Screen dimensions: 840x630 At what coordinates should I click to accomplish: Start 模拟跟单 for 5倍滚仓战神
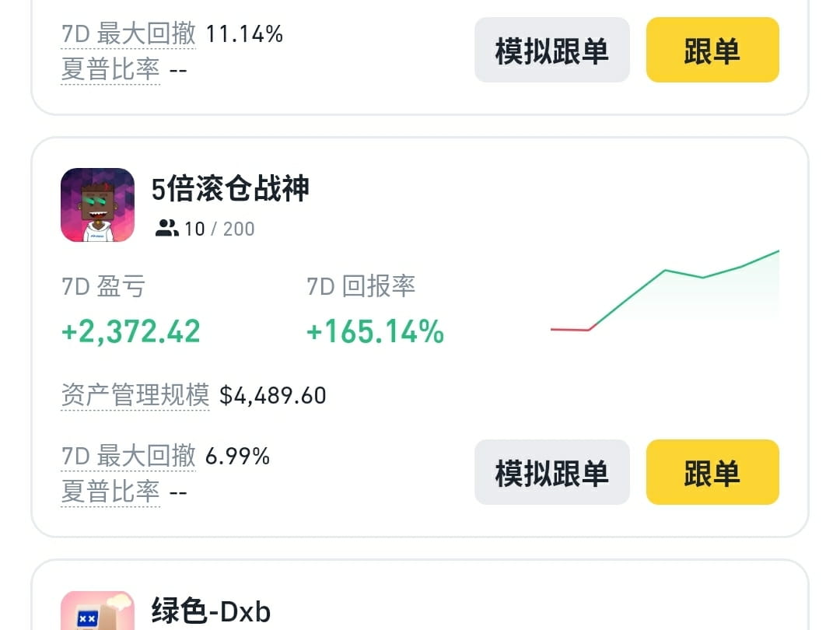552,472
